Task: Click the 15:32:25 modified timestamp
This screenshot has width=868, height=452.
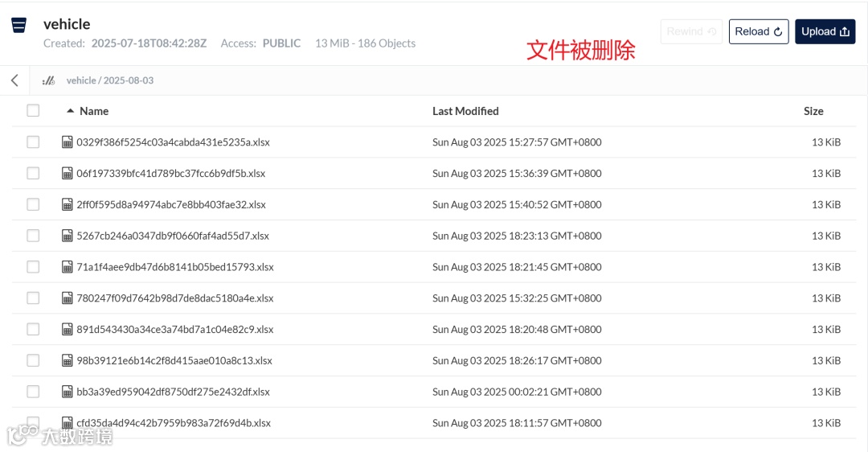Action: [517, 298]
